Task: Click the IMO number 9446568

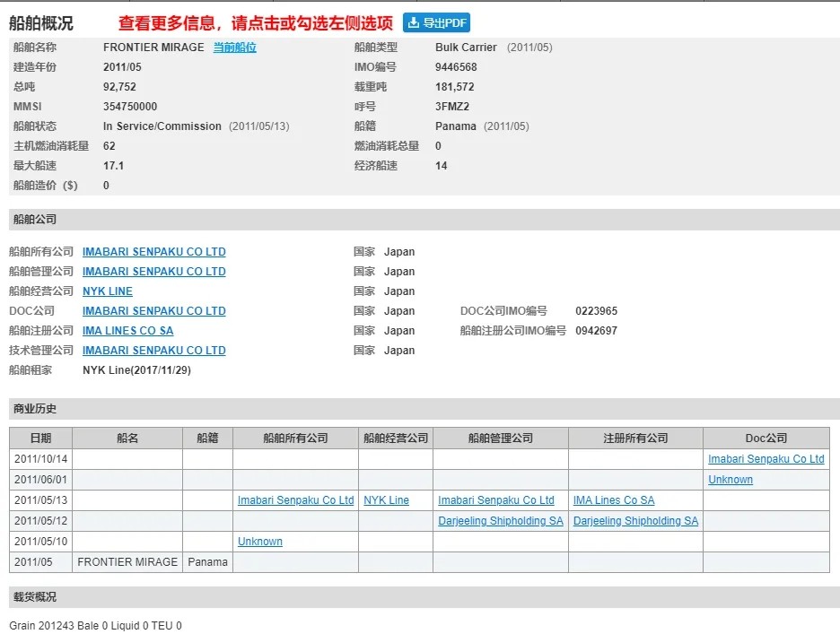Action: click(x=456, y=67)
